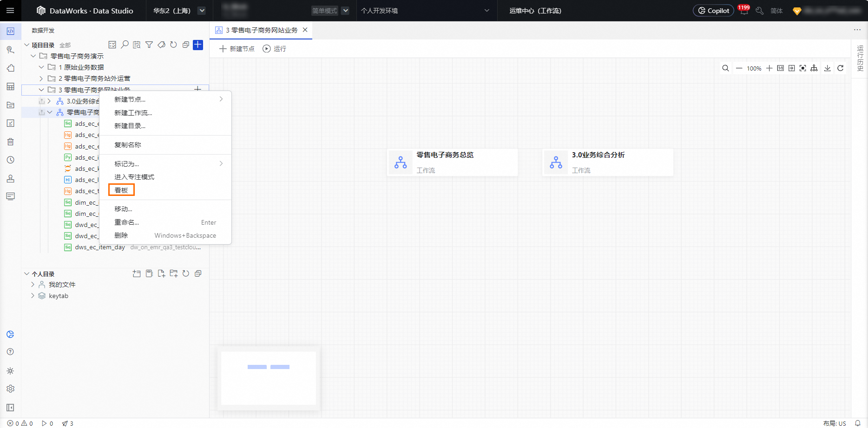This screenshot has height=428, width=868.
Task: Refresh the workflow canvas
Action: pyautogui.click(x=841, y=68)
